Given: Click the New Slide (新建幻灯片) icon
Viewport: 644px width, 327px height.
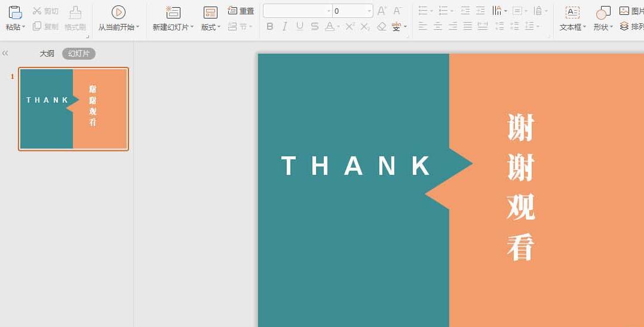Looking at the screenshot, I should (173, 13).
